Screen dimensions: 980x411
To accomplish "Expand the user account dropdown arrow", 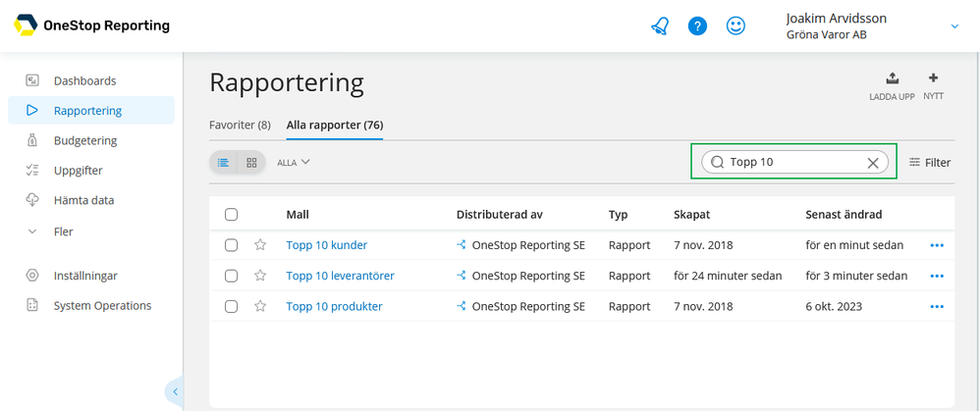I will 954,26.
